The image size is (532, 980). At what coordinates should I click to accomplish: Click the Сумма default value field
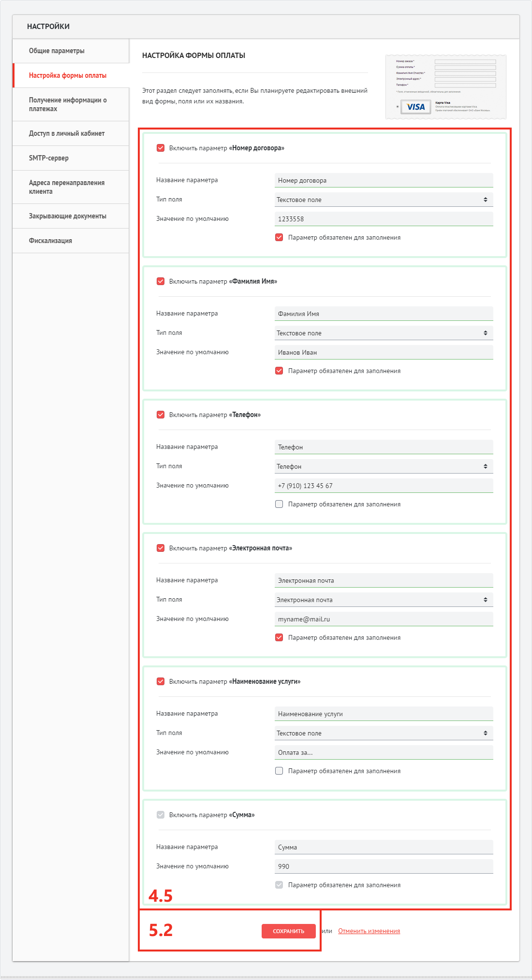tap(384, 866)
